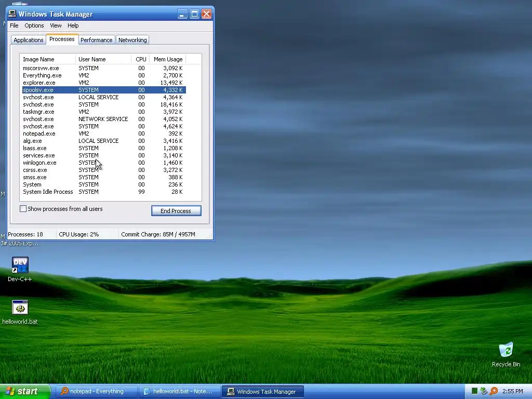The image size is (532, 399).
Task: Maximize the Windows Task Manager window
Action: (x=194, y=14)
